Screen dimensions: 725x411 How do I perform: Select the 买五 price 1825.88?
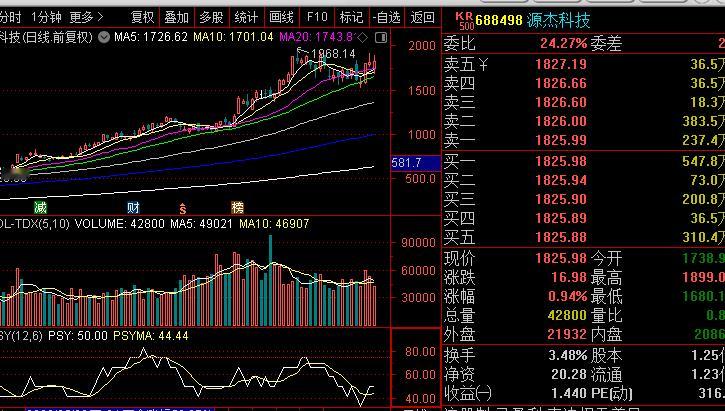tap(561, 237)
